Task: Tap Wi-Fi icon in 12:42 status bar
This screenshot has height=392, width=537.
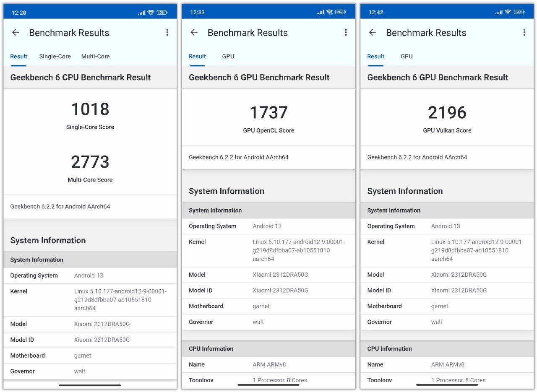Action: (508, 12)
